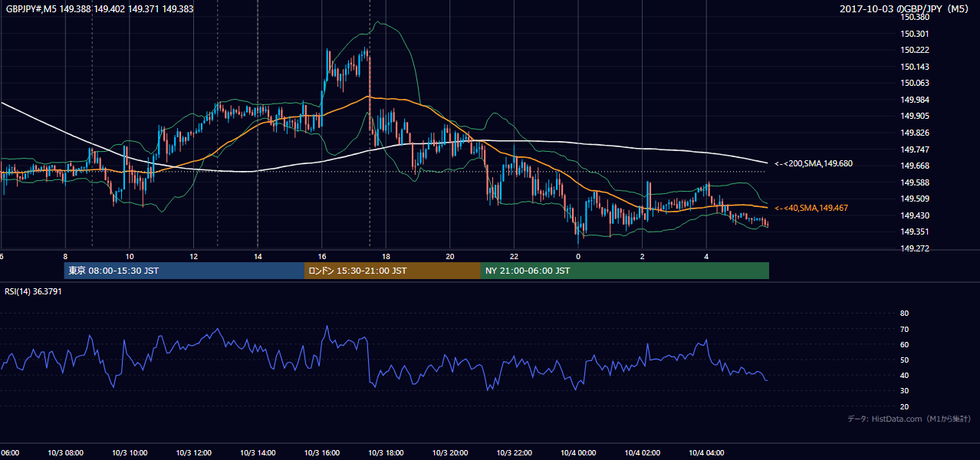Click the 10/3 16:00 time label
980x460 pixels.
coord(322,453)
